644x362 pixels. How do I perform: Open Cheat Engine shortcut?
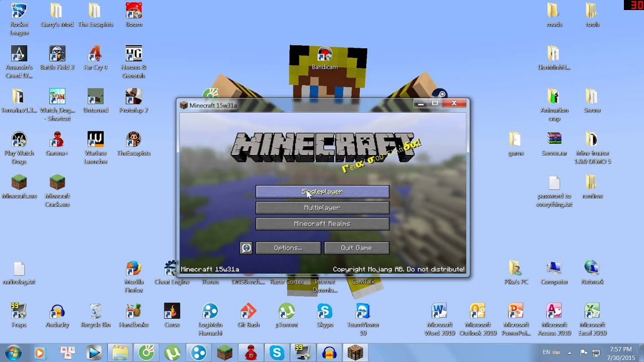(172, 273)
